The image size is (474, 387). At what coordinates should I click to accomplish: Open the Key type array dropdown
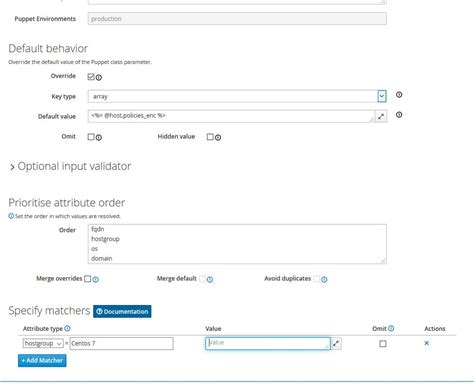pyautogui.click(x=237, y=96)
